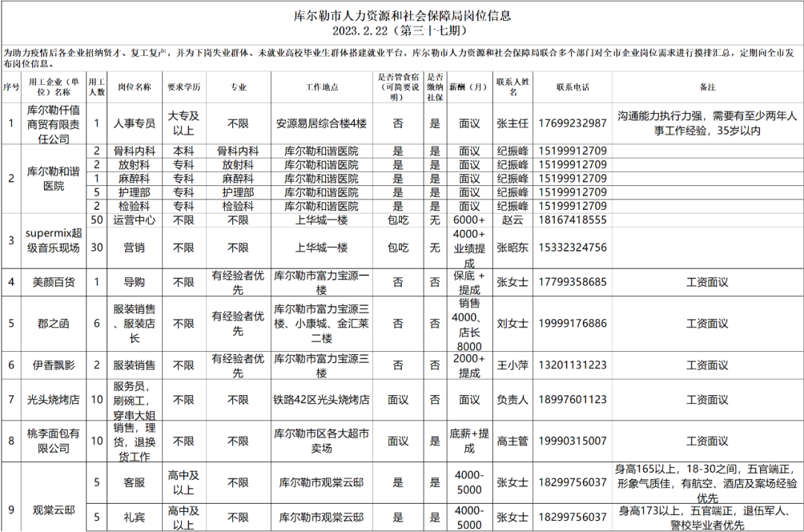
Task: Click the 联系人姓名 column header
Action: tap(512, 87)
